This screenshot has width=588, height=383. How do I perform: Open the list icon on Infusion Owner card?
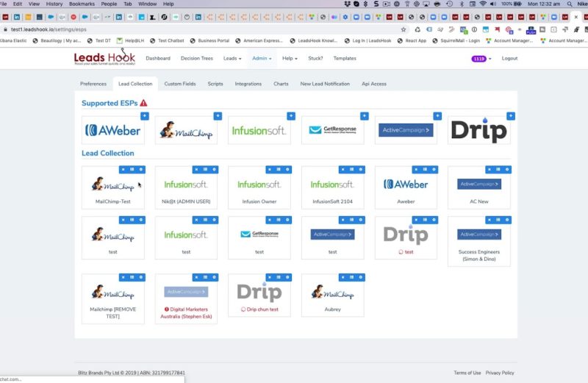[279, 170]
